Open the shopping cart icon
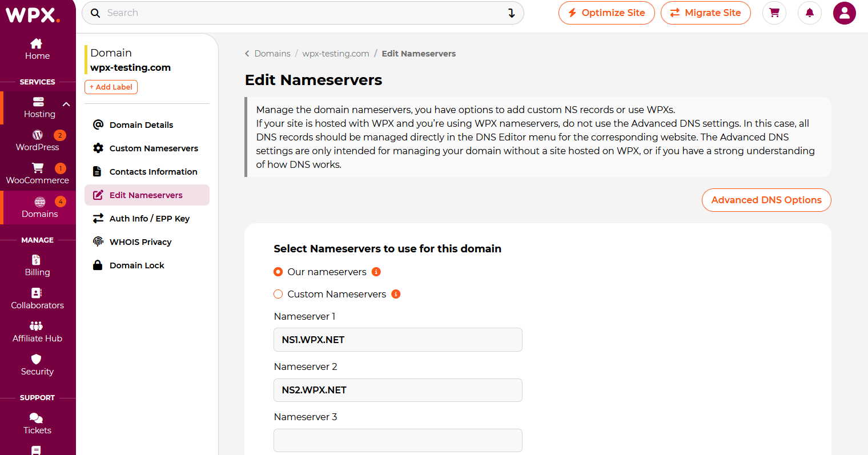The width and height of the screenshot is (868, 455). 774,13
